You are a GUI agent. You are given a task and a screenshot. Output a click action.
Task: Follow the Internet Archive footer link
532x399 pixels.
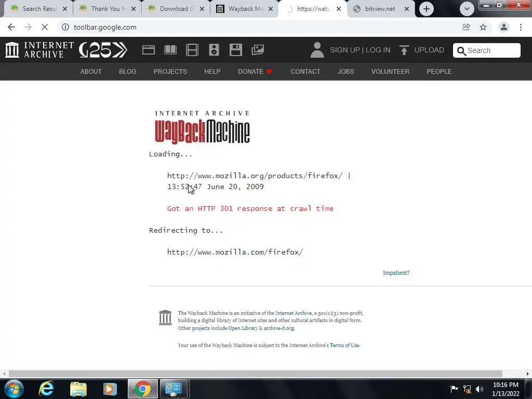point(293,313)
